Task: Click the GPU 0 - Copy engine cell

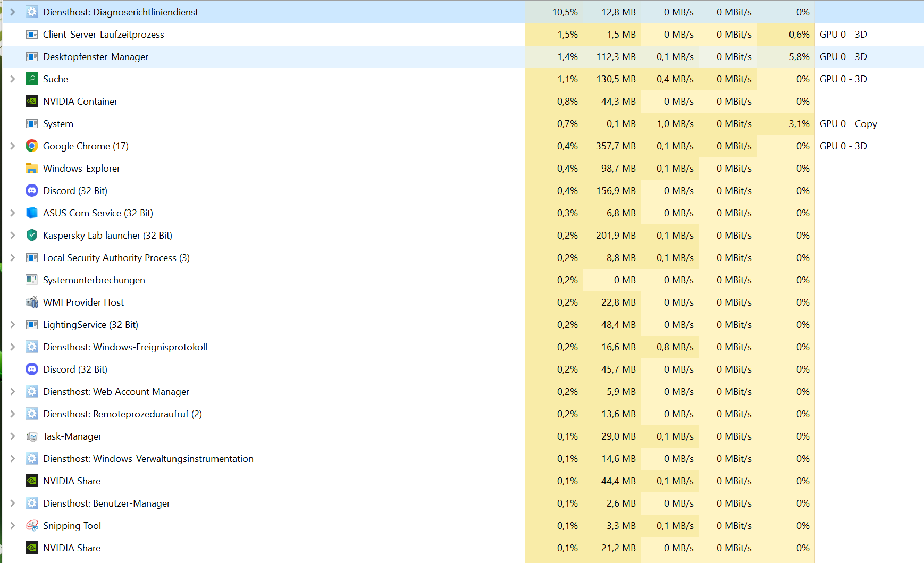Action: tap(849, 124)
